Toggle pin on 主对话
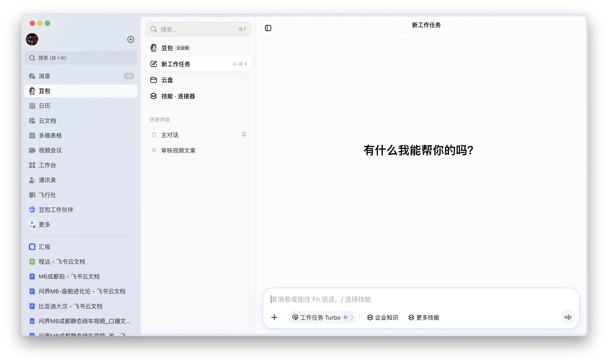Screen dimensions: 609x364 [244, 135]
